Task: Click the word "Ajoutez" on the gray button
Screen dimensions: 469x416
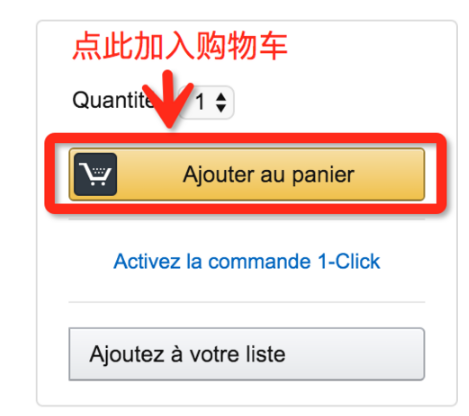Action: (127, 354)
